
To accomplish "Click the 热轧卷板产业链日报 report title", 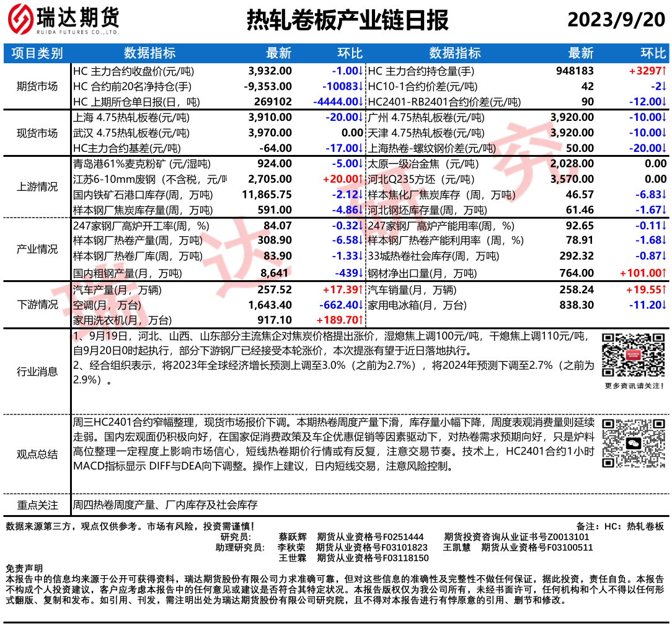I will (x=347, y=20).
